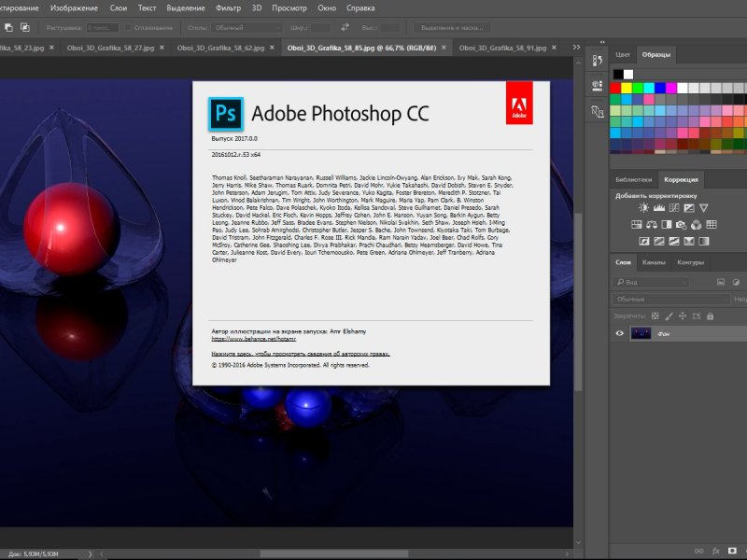Open the layer blend mode dropdown
747x560 pixels.
tap(670, 299)
